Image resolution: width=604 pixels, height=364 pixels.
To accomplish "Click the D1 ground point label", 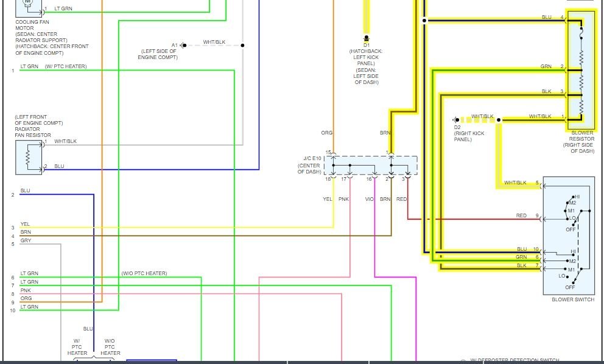I will click(x=367, y=45).
